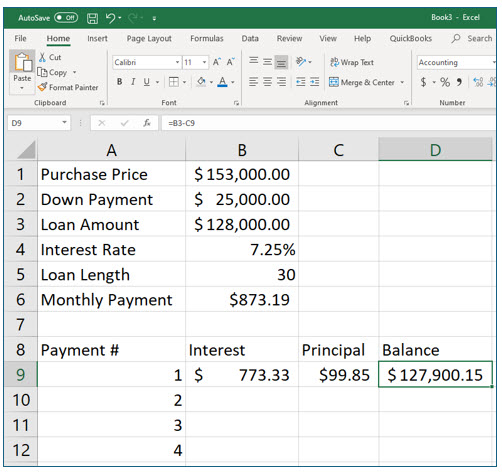Click the Orientation text angle icon
This screenshot has height=472, width=502.
click(301, 62)
